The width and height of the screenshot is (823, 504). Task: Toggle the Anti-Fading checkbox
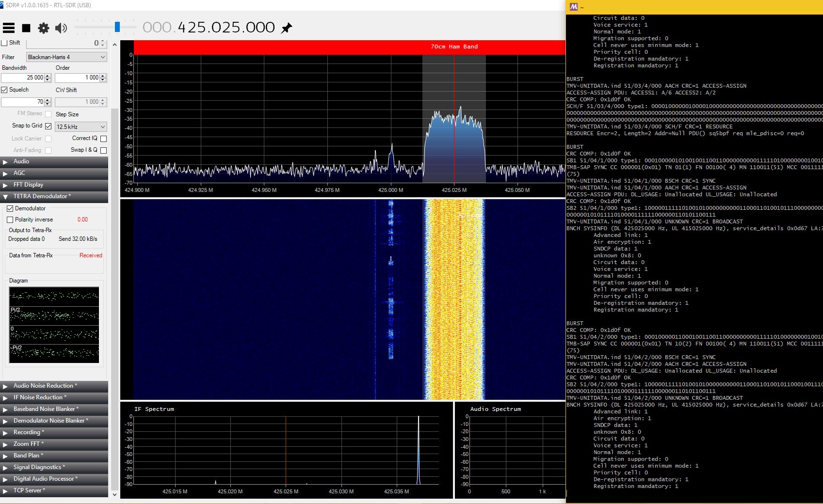(x=48, y=150)
